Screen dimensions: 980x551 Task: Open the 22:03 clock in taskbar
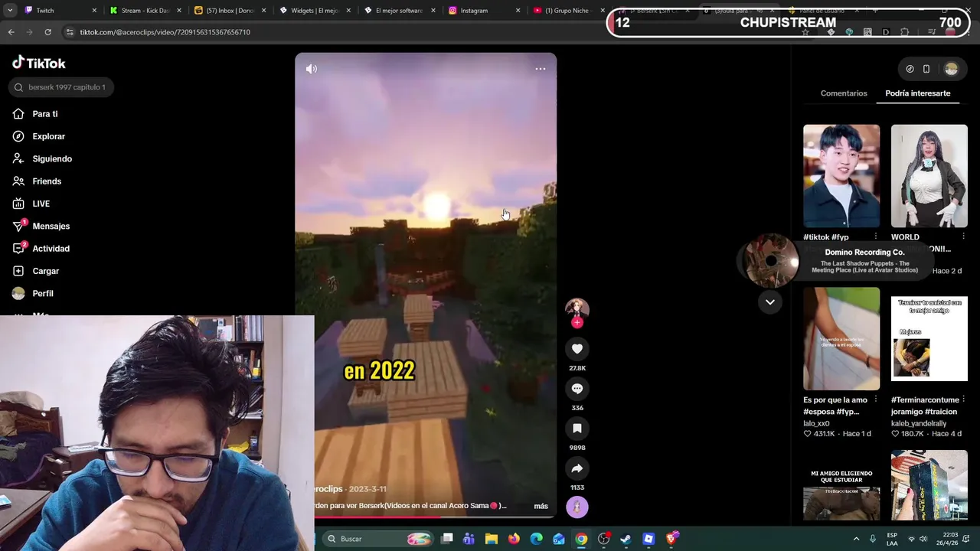(x=946, y=539)
